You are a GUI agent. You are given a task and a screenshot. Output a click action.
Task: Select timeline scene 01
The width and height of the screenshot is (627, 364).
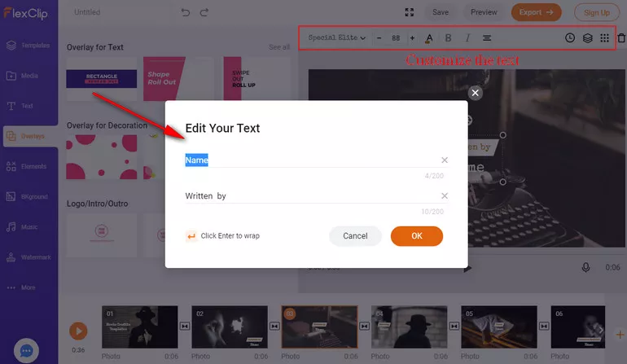(140, 327)
